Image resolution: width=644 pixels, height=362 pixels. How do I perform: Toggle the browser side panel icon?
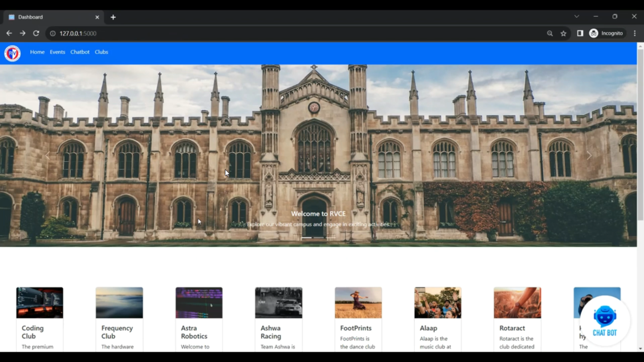580,33
